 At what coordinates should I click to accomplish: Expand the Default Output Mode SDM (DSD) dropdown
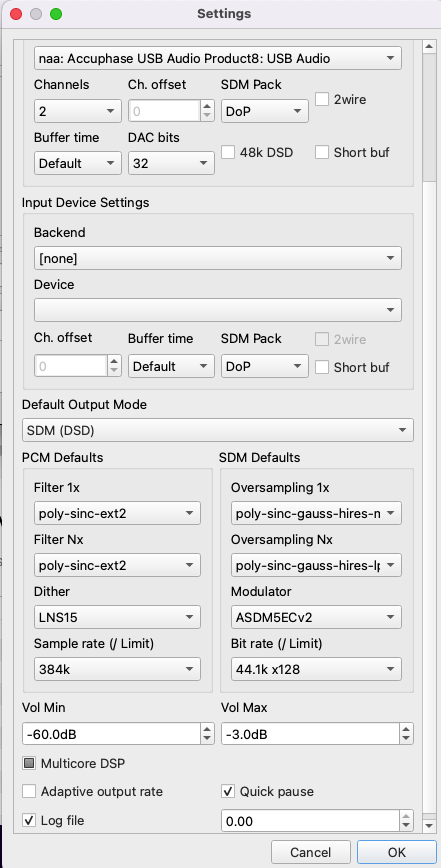[x=218, y=430]
